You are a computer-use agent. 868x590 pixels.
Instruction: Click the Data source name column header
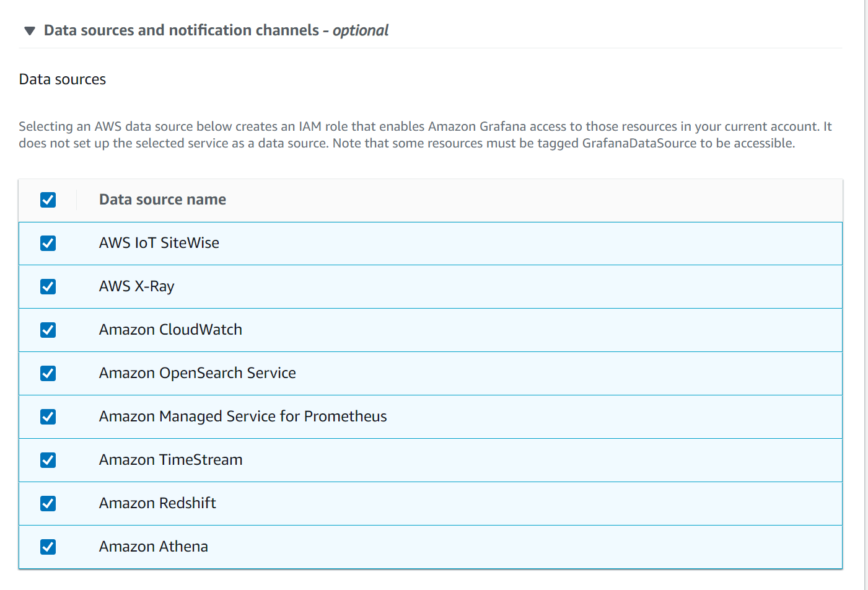162,200
